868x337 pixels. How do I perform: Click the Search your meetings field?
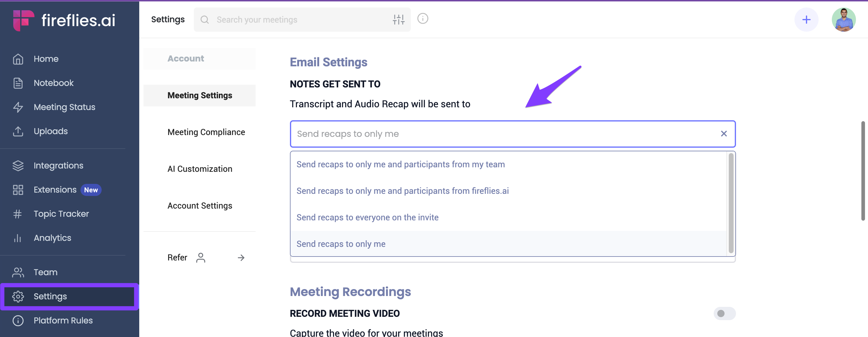point(302,20)
